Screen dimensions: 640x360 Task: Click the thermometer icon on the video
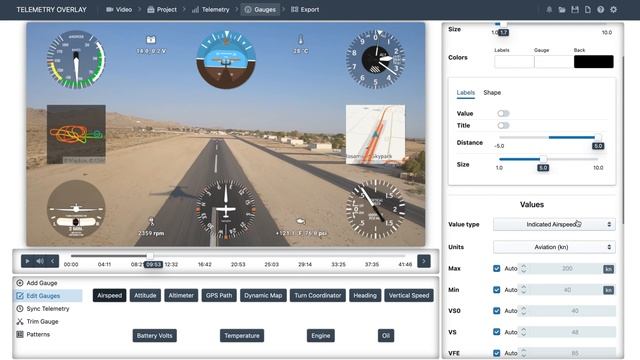pyautogui.click(x=300, y=40)
